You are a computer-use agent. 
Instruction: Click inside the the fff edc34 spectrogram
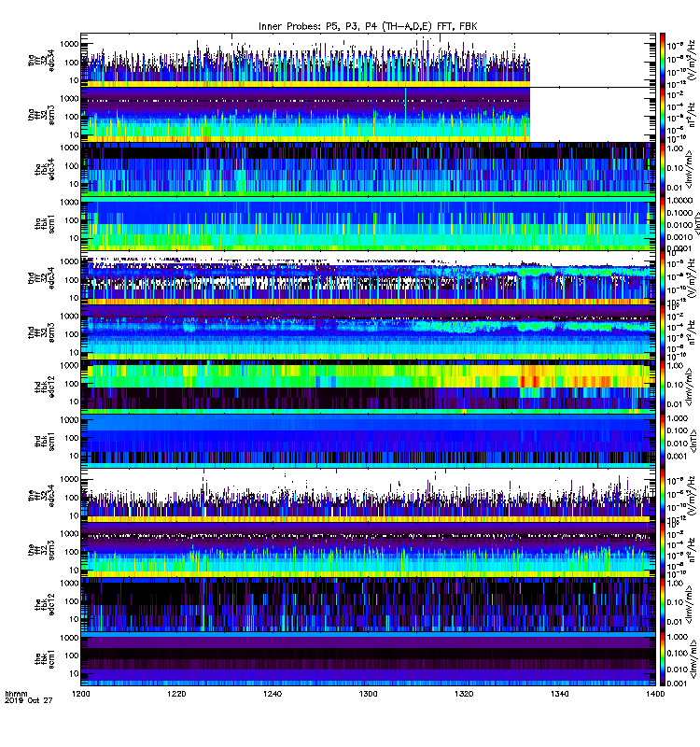pyautogui.click(x=368, y=496)
